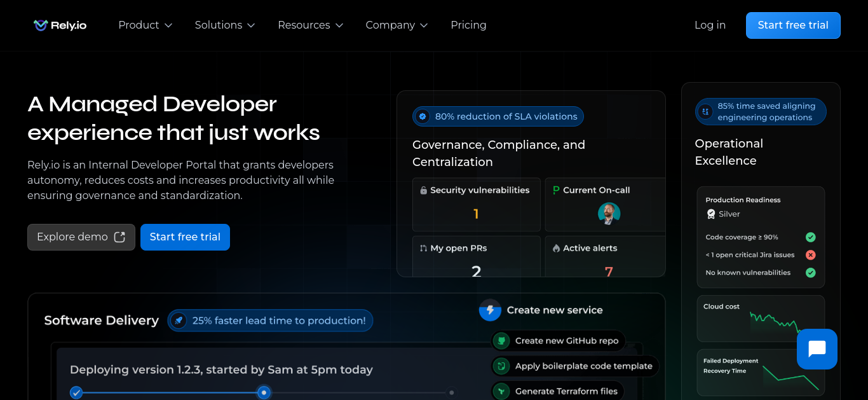The image size is (868, 400).
Task: Expand the Company menu chevron
Action: coord(424,25)
